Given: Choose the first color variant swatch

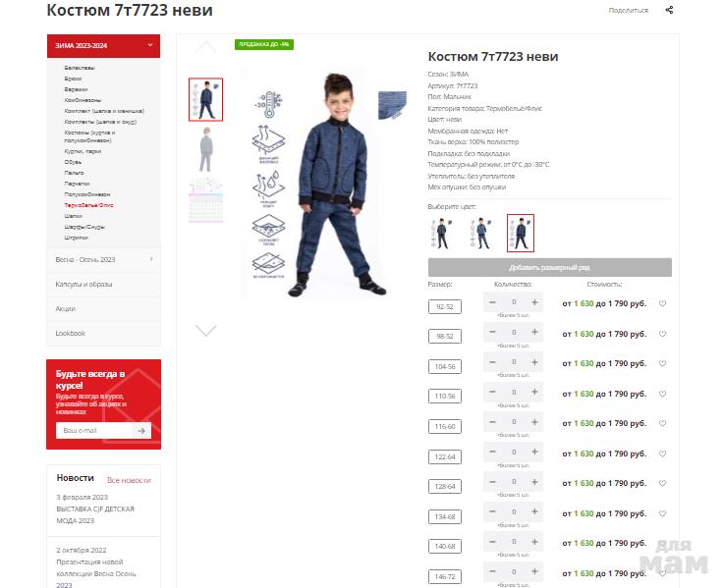Looking at the screenshot, I should pyautogui.click(x=442, y=234).
